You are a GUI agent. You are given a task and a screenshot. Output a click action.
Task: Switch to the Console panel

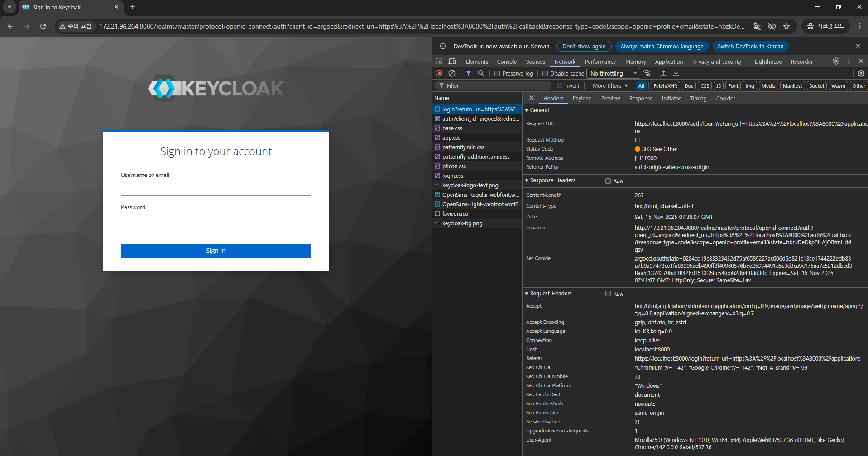point(507,62)
